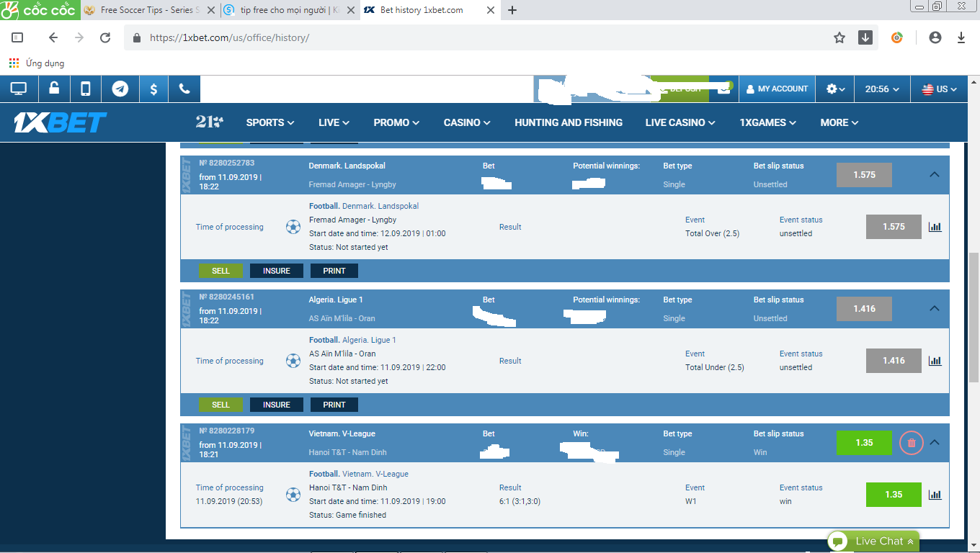Click PRINT for the AS Aïn M'lila - Oran bet
Image resolution: width=980 pixels, height=553 pixels.
click(x=334, y=405)
